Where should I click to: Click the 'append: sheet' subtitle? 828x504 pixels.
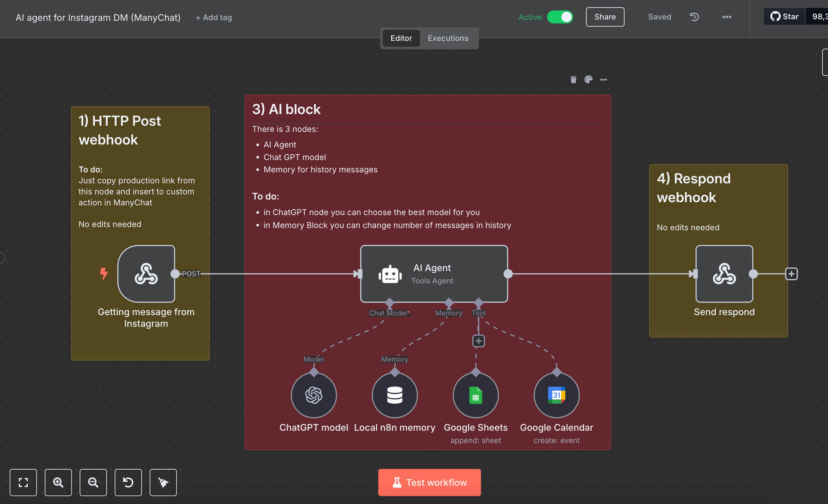[476, 441]
